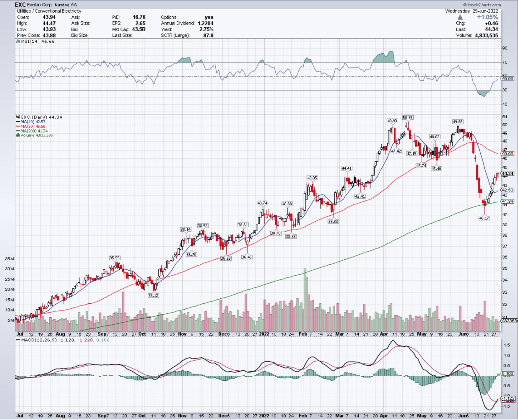Click the 33.12 low price label

click(153, 296)
